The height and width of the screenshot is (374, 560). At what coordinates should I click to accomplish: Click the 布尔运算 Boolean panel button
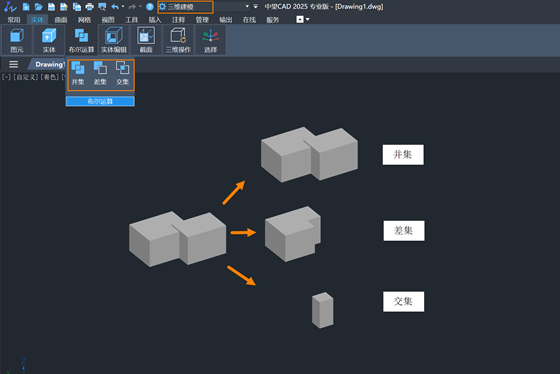(81, 40)
